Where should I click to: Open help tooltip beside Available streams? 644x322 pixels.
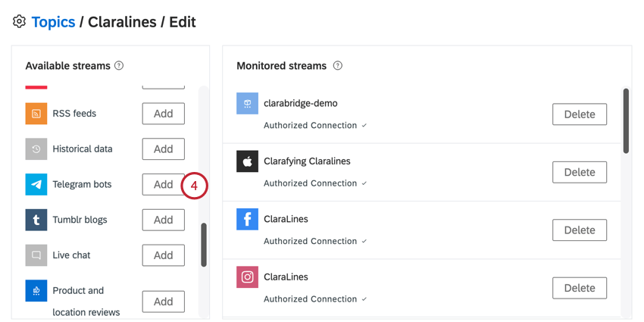119,66
